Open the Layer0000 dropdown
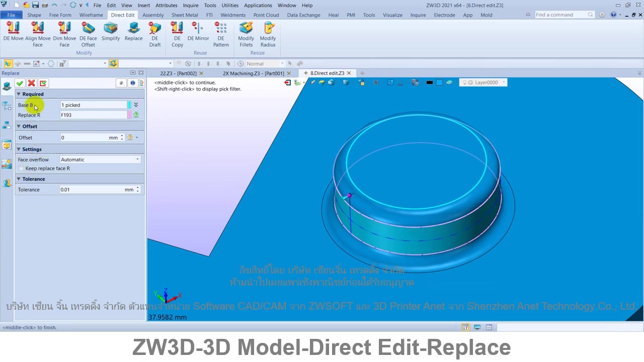Screen dimensions: 644x362 click(483, 82)
